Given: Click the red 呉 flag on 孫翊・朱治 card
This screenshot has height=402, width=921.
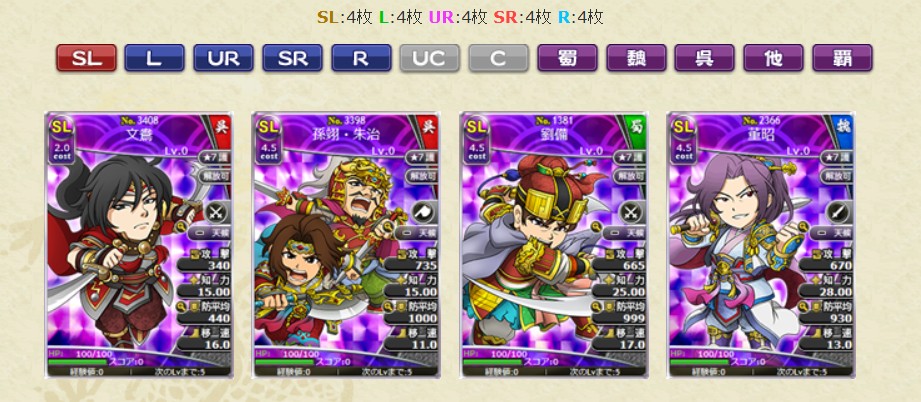Looking at the screenshot, I should click(430, 126).
